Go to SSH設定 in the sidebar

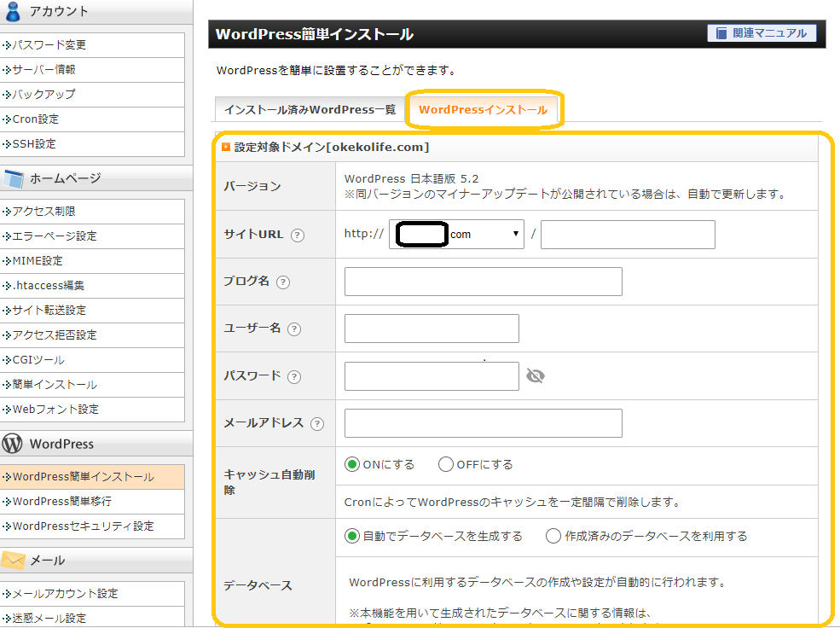(x=34, y=144)
